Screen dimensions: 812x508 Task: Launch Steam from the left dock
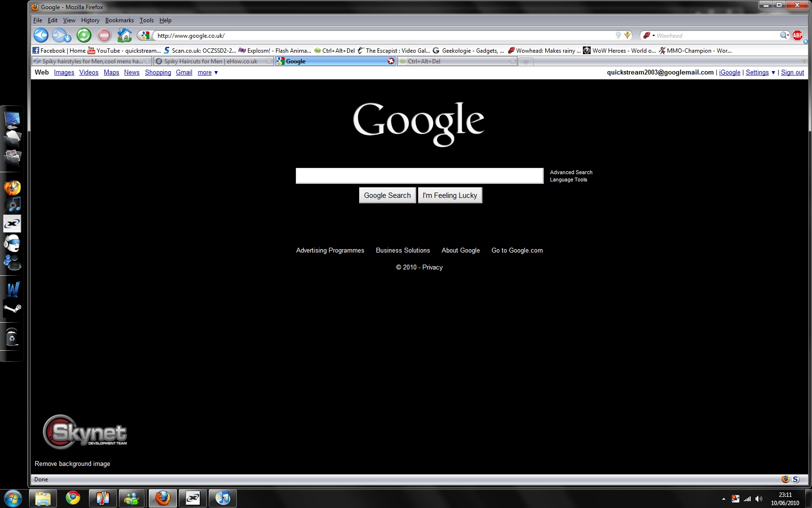[x=12, y=308]
